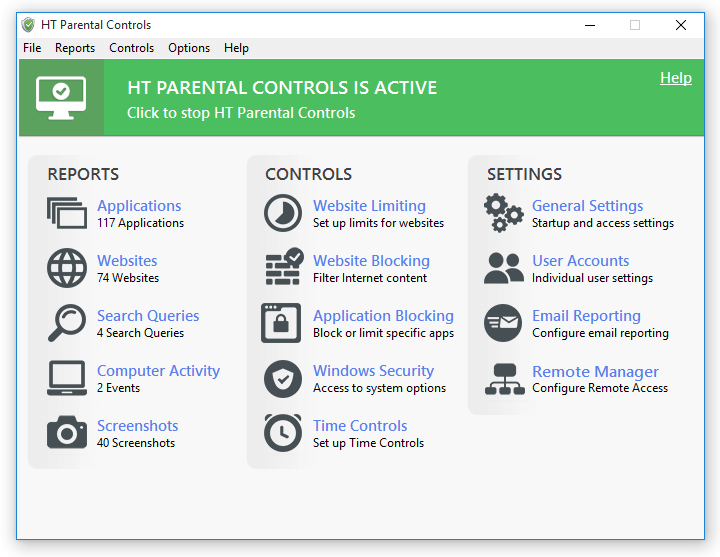Open the Help menu in the menu bar
The width and height of the screenshot is (720, 557).
[236, 48]
